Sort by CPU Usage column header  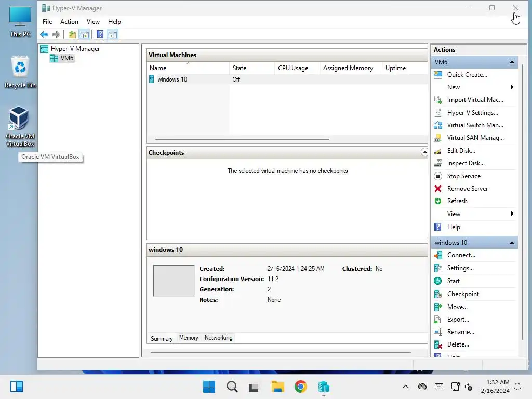coord(297,68)
